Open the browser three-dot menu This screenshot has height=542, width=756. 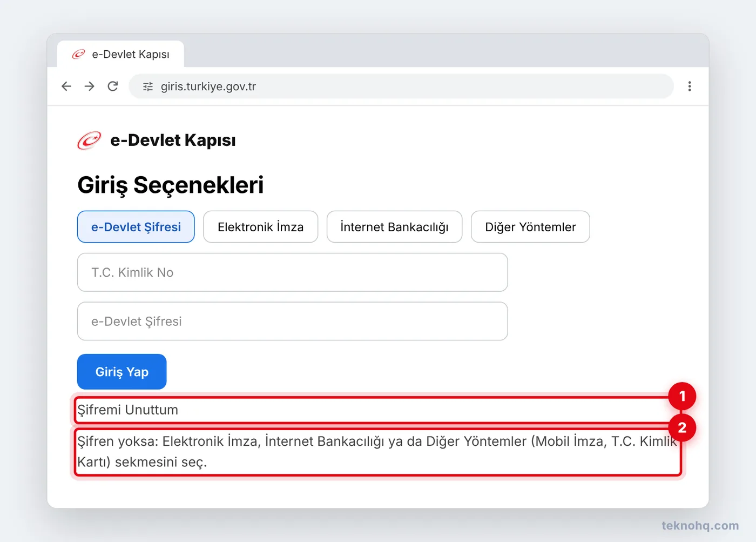[690, 86]
